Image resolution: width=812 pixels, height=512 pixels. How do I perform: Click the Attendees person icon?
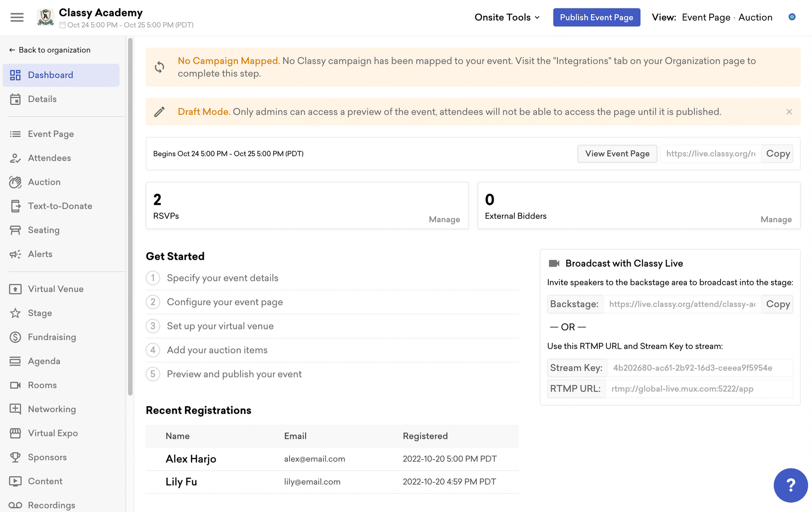point(15,158)
